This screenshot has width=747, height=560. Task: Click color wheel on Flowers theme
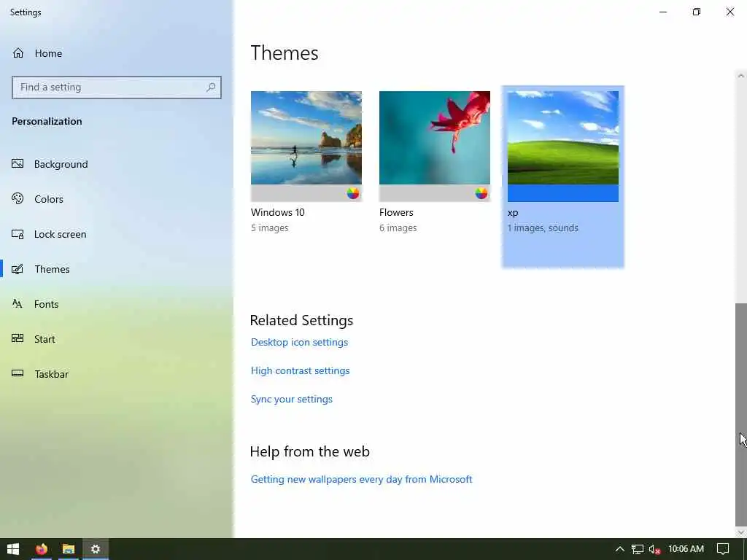click(x=481, y=192)
